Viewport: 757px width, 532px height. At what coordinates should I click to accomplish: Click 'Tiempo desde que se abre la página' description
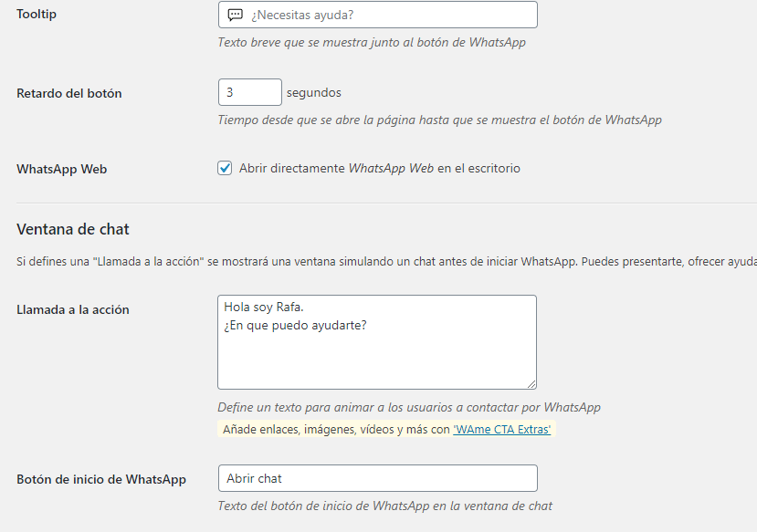point(440,120)
